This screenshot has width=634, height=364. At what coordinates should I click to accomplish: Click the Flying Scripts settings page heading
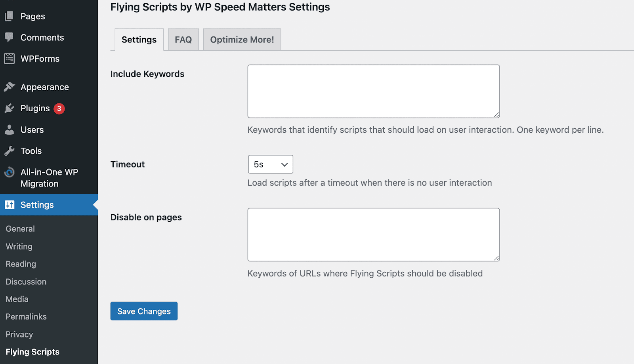tap(220, 7)
